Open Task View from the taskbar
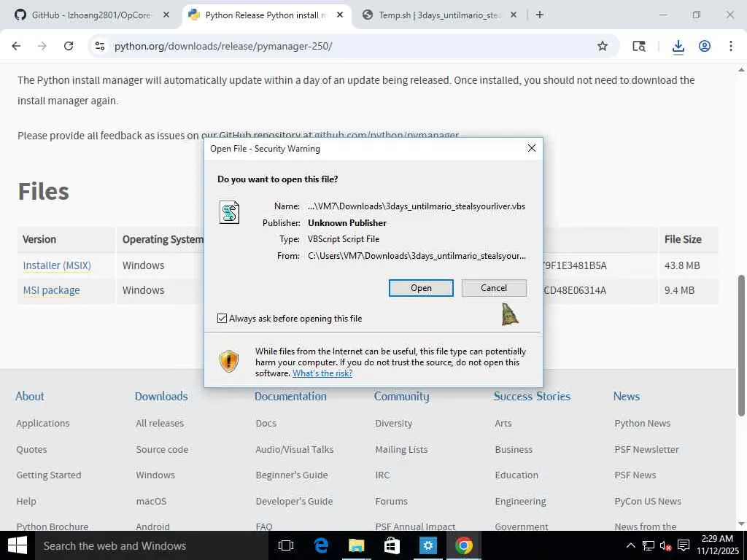747x560 pixels. (286, 545)
